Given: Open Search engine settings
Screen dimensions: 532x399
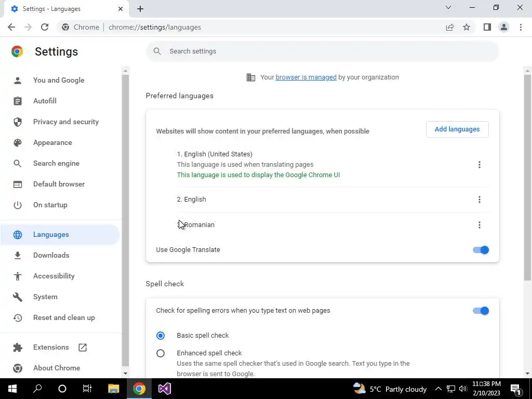Looking at the screenshot, I should (x=56, y=163).
